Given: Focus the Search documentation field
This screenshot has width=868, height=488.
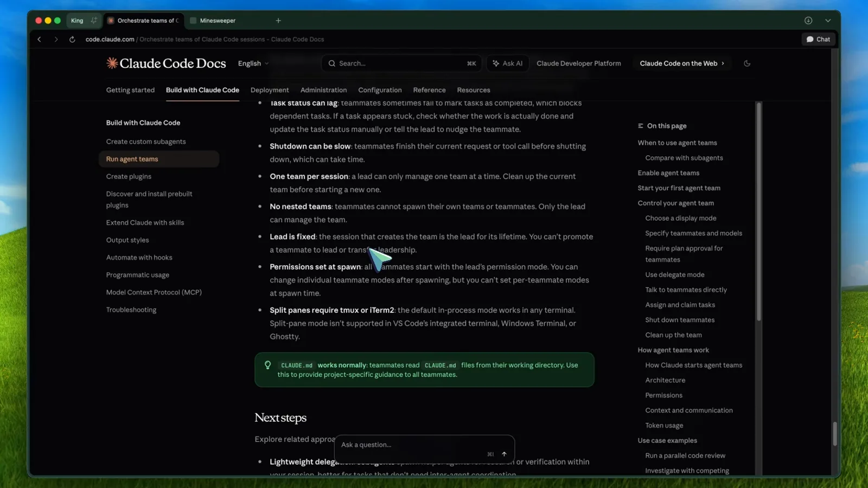Looking at the screenshot, I should pos(402,63).
